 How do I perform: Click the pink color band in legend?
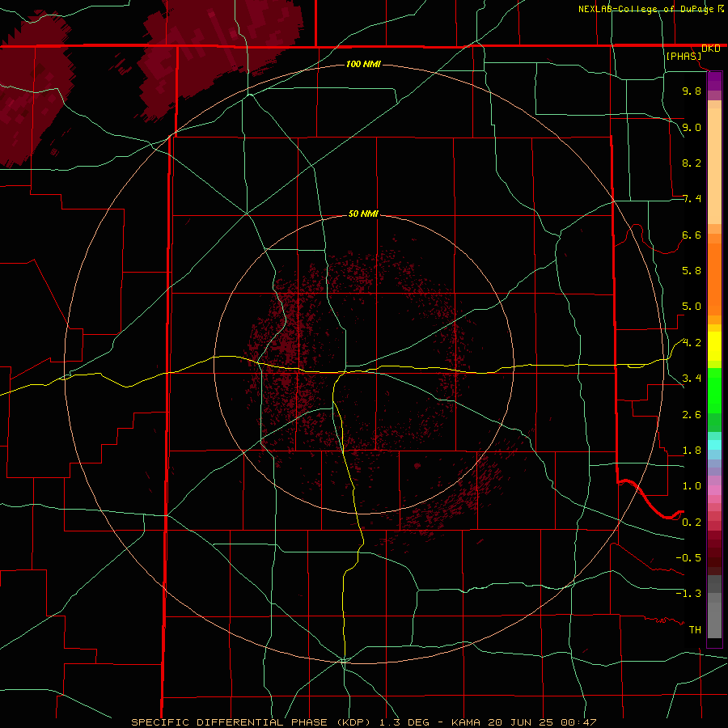(714, 490)
